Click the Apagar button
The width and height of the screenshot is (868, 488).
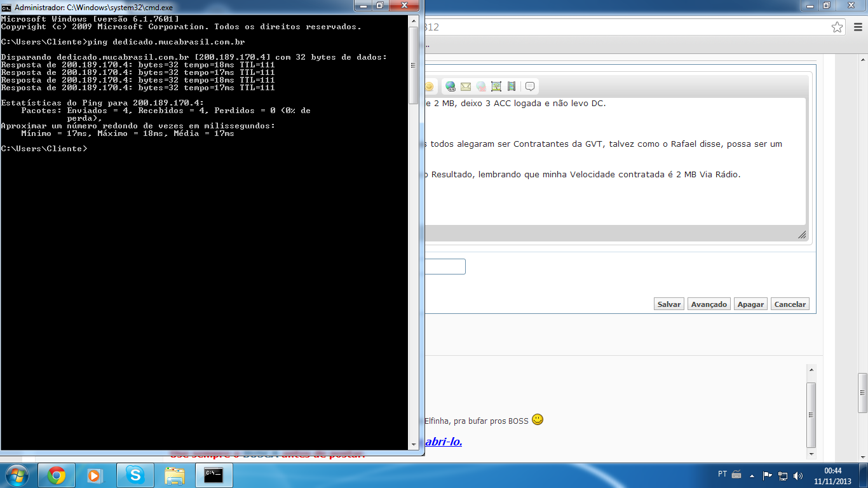tap(750, 304)
